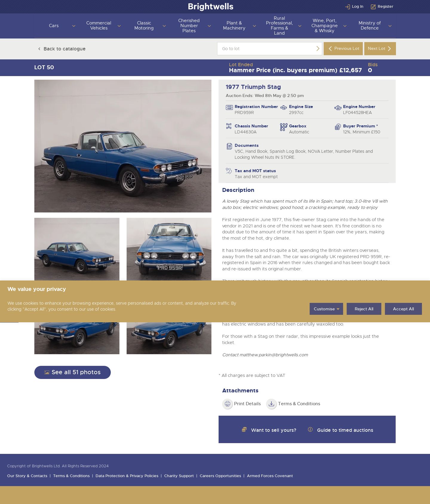Click the Registration Number plate icon
The width and height of the screenshot is (430, 504).
pos(229,107)
